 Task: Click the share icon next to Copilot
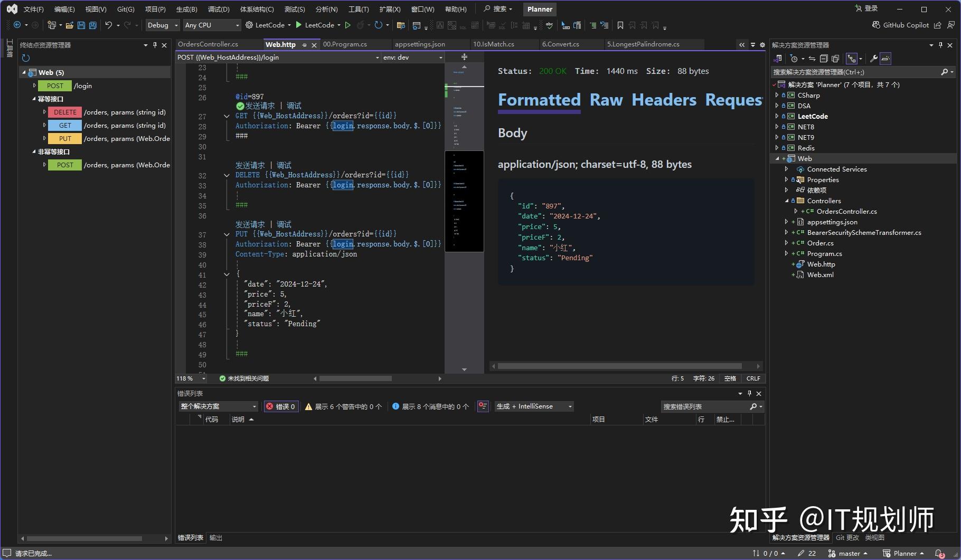pos(938,25)
